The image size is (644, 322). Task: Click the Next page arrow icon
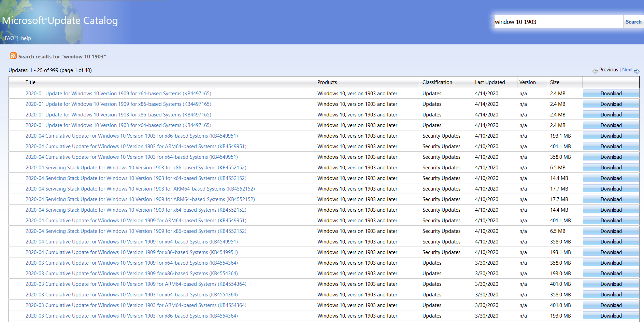pyautogui.click(x=637, y=71)
